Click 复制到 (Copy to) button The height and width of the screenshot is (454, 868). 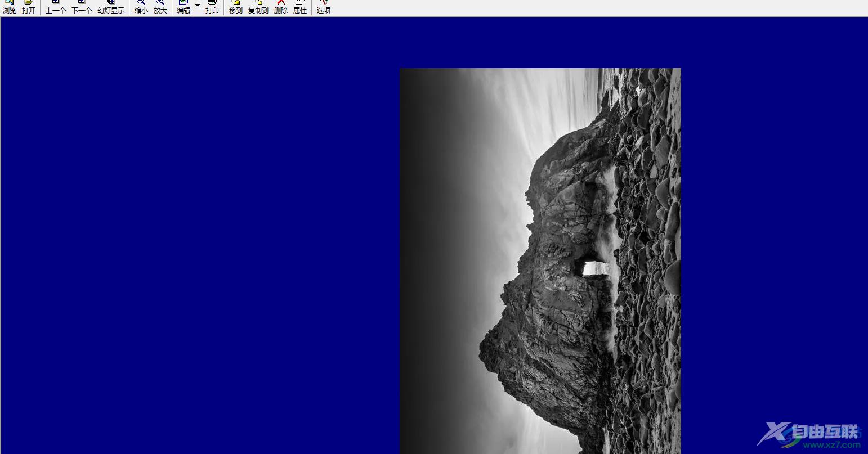[258, 7]
